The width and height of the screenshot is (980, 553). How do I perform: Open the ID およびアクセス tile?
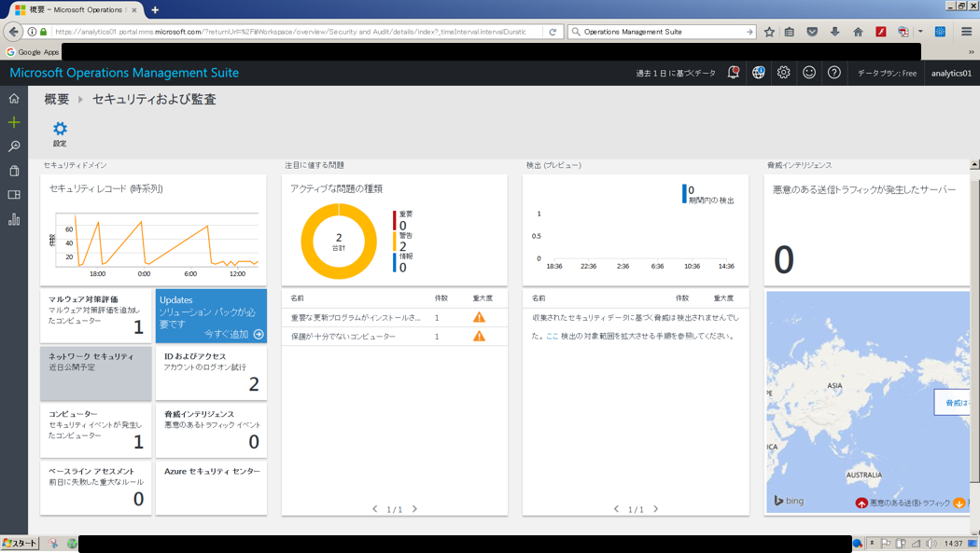(211, 373)
